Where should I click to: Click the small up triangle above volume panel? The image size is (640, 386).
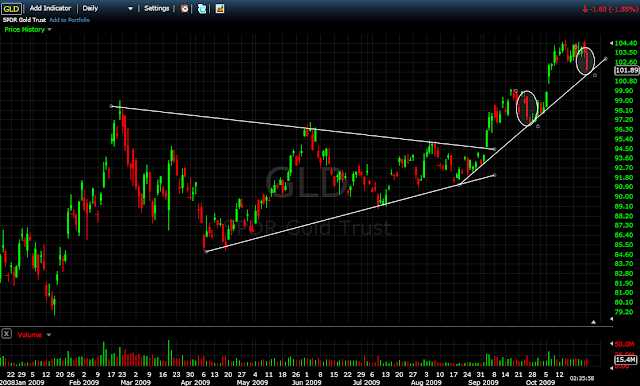coord(593,322)
